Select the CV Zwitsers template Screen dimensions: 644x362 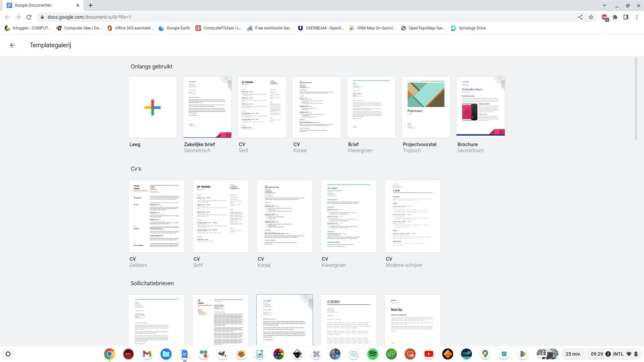(x=156, y=216)
